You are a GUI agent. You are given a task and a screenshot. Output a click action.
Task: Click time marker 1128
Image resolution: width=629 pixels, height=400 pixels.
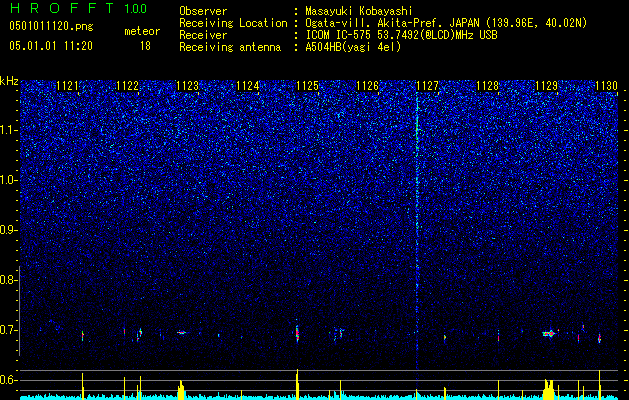(487, 86)
